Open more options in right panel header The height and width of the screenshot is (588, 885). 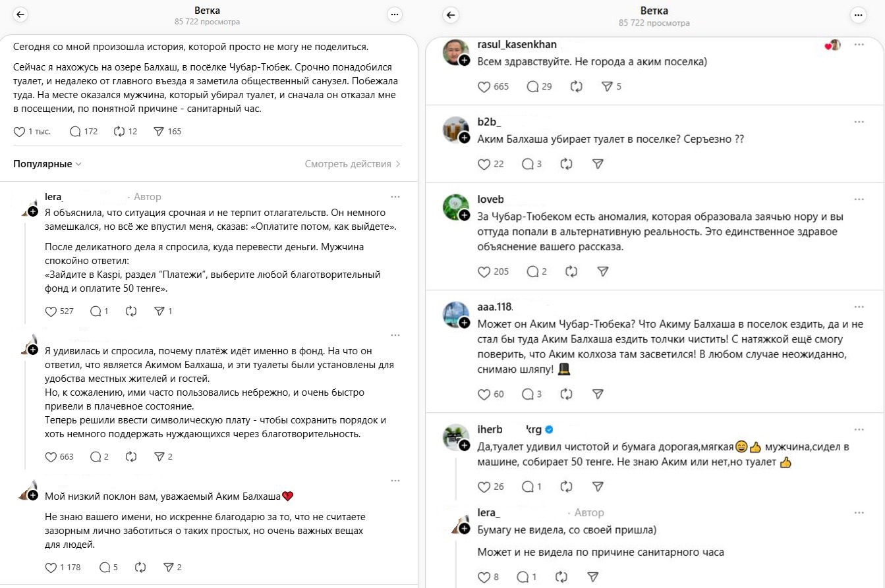pyautogui.click(x=858, y=15)
